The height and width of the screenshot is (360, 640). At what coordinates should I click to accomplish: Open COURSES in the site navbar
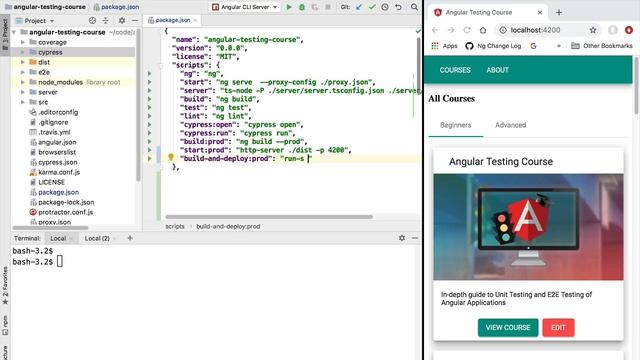coord(455,70)
